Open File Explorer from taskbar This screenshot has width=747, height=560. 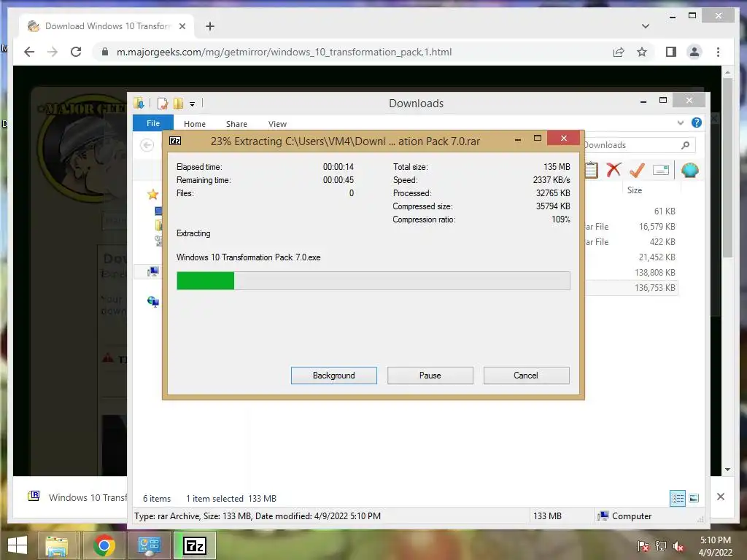point(56,545)
